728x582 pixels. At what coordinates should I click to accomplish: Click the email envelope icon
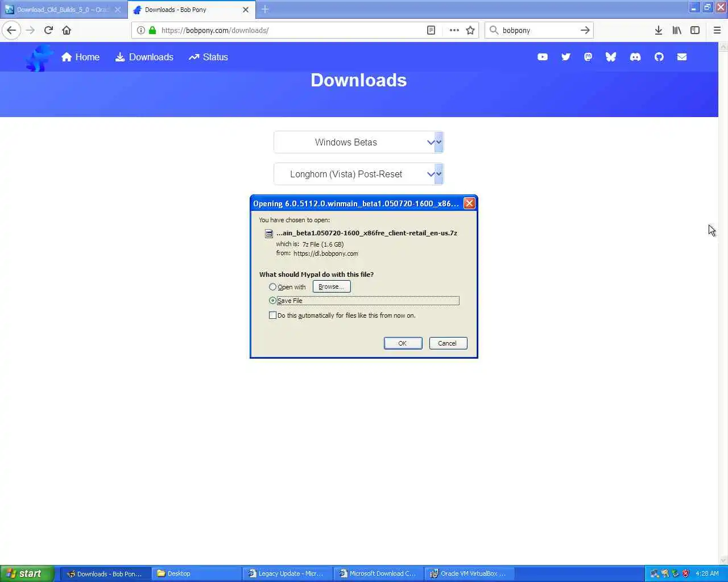click(x=682, y=57)
